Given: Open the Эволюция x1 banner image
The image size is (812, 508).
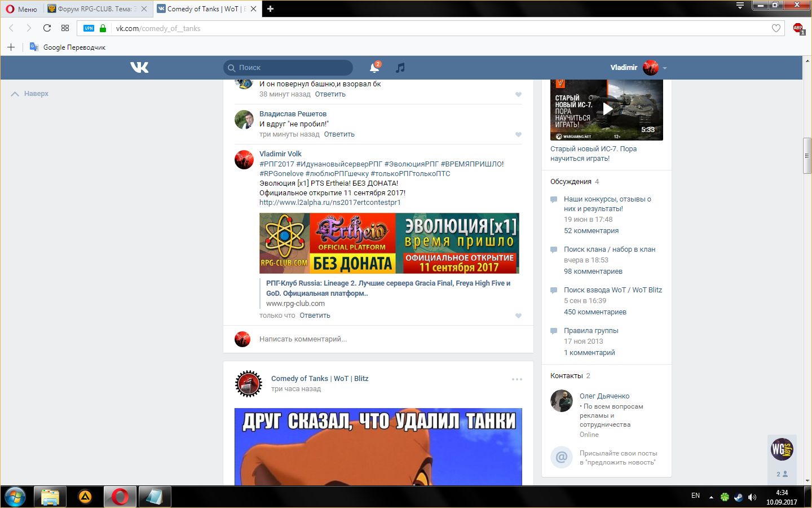Looking at the screenshot, I should coord(389,243).
